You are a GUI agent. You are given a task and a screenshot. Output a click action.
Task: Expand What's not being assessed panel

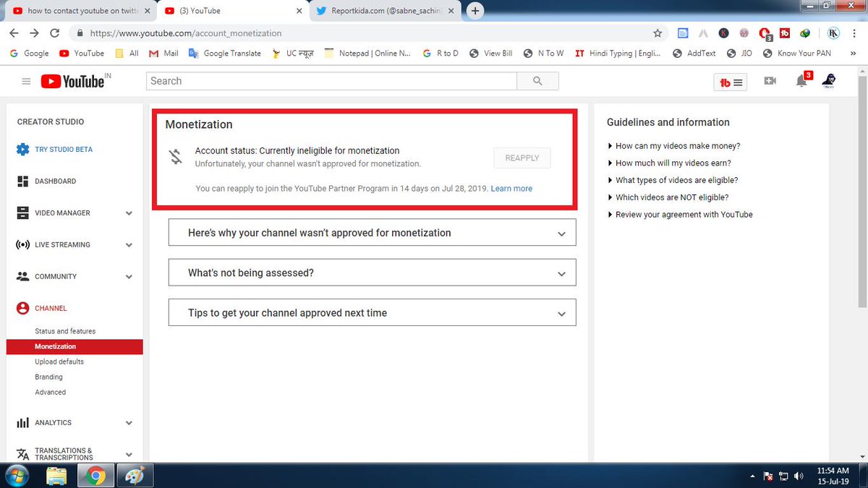coord(372,273)
